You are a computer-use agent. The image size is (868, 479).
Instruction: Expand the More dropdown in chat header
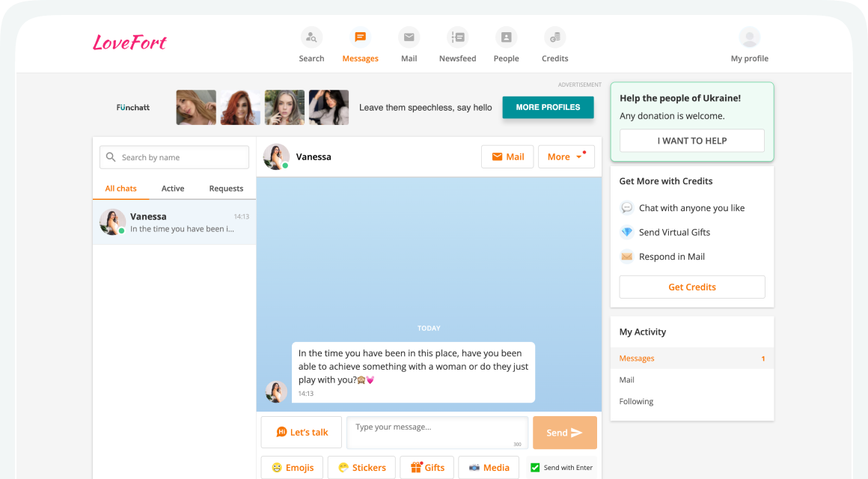tap(566, 157)
